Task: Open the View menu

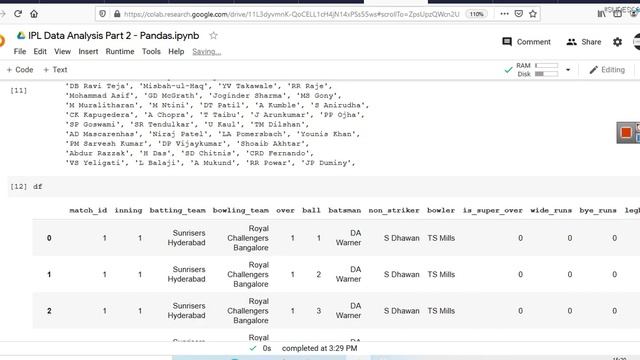Action: pyautogui.click(x=62, y=51)
